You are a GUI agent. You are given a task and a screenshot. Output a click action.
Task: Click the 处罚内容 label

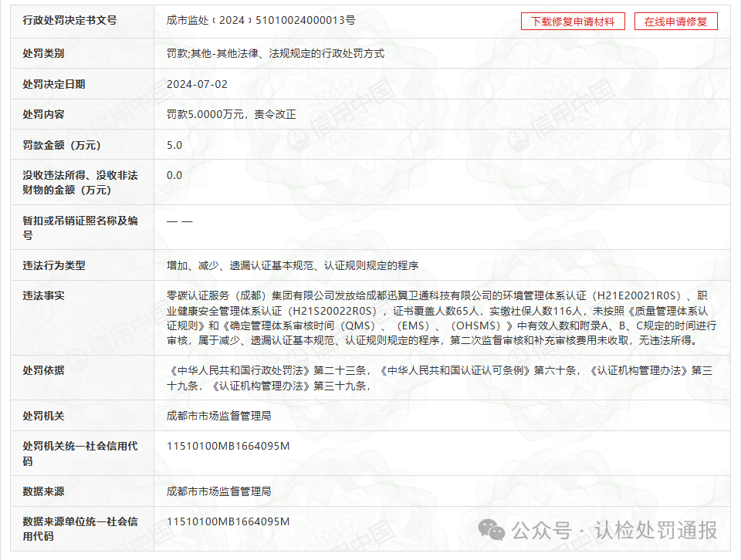pos(43,114)
